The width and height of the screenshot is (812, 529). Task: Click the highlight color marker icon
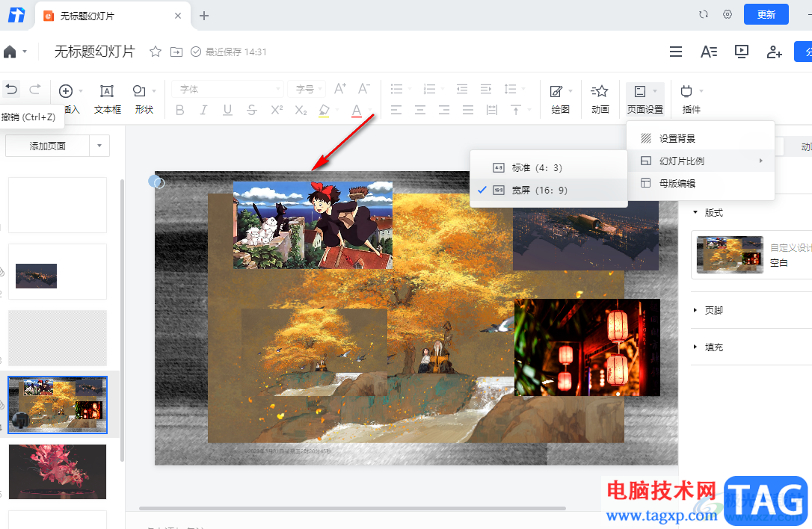tap(325, 111)
